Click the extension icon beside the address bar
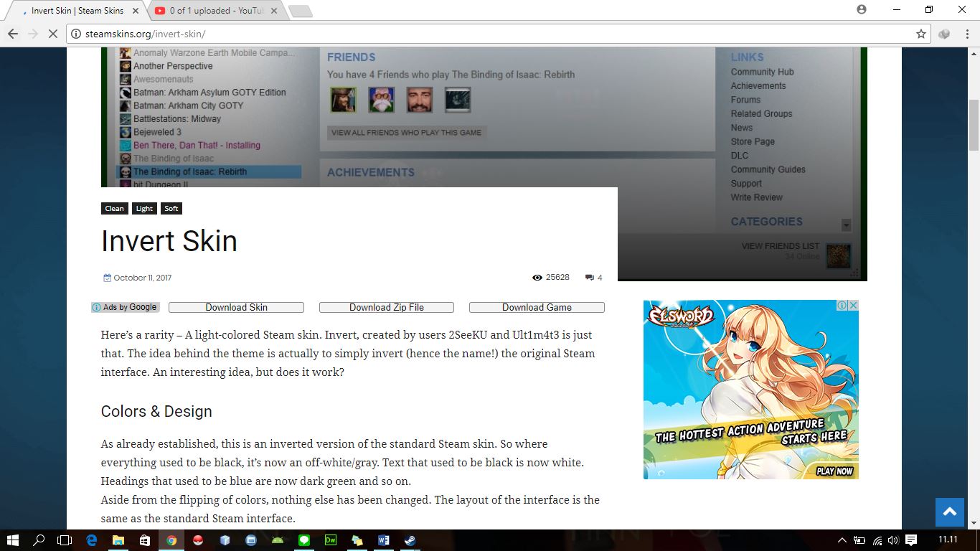The image size is (980, 551). pyautogui.click(x=944, y=34)
